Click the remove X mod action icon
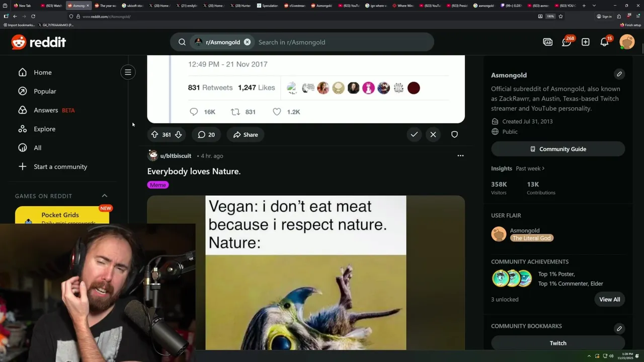Screen dimensions: 644x362 click(x=433, y=135)
